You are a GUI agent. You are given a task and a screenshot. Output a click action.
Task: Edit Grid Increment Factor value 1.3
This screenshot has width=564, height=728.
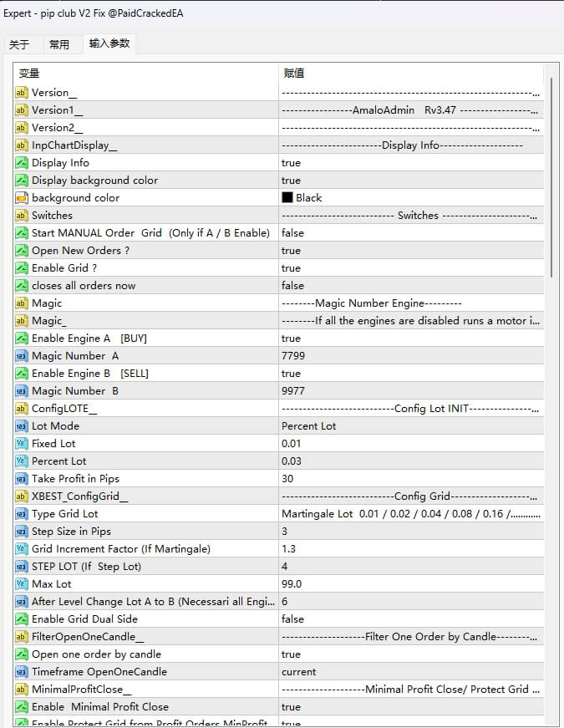411,549
